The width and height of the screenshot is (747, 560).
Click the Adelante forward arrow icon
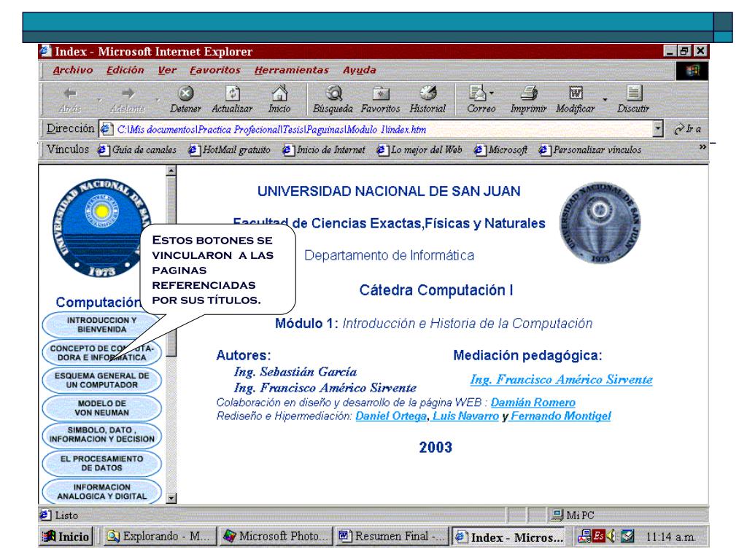[128, 93]
